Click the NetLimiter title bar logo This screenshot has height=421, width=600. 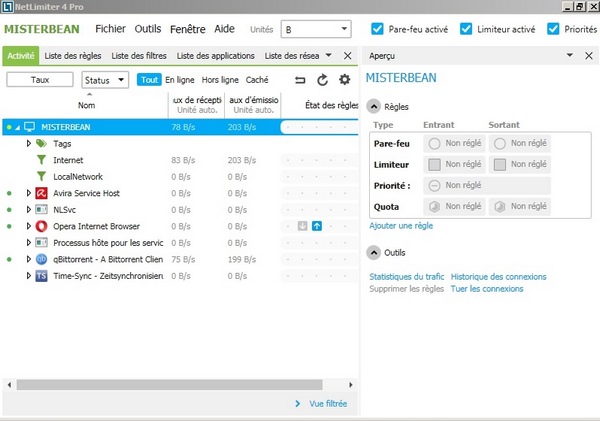pyautogui.click(x=8, y=7)
